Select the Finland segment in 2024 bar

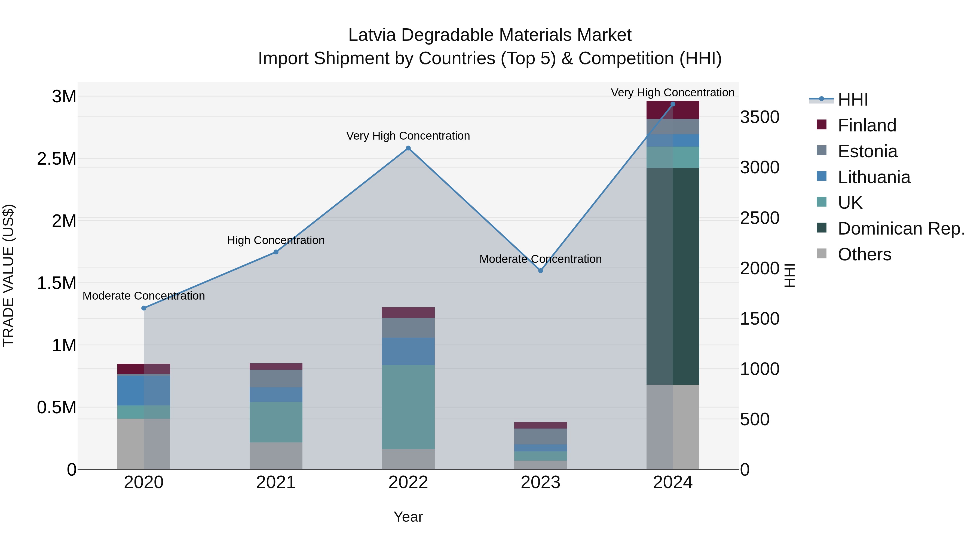tap(673, 110)
